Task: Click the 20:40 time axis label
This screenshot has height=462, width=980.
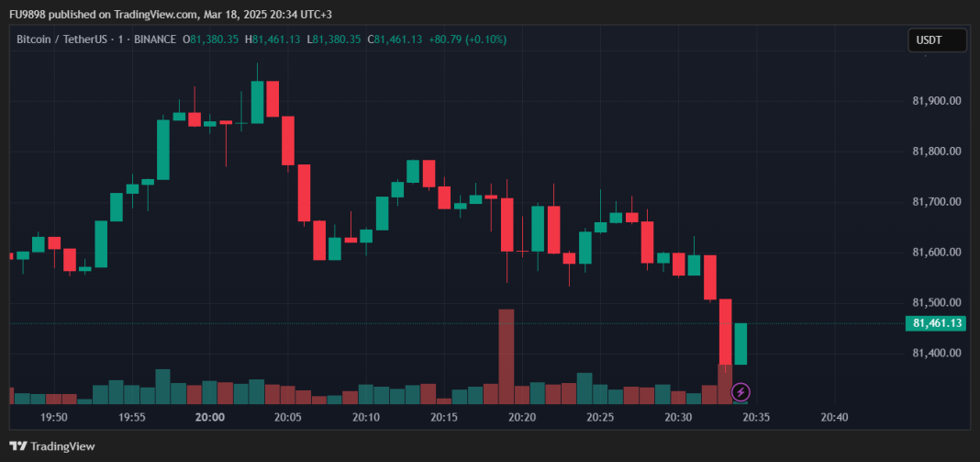Action: point(834,417)
